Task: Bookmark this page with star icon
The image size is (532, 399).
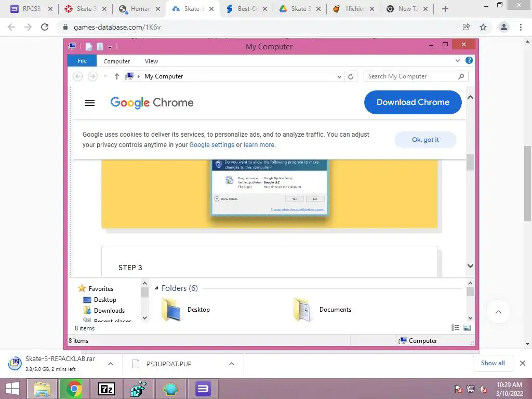Action: pyautogui.click(x=483, y=27)
